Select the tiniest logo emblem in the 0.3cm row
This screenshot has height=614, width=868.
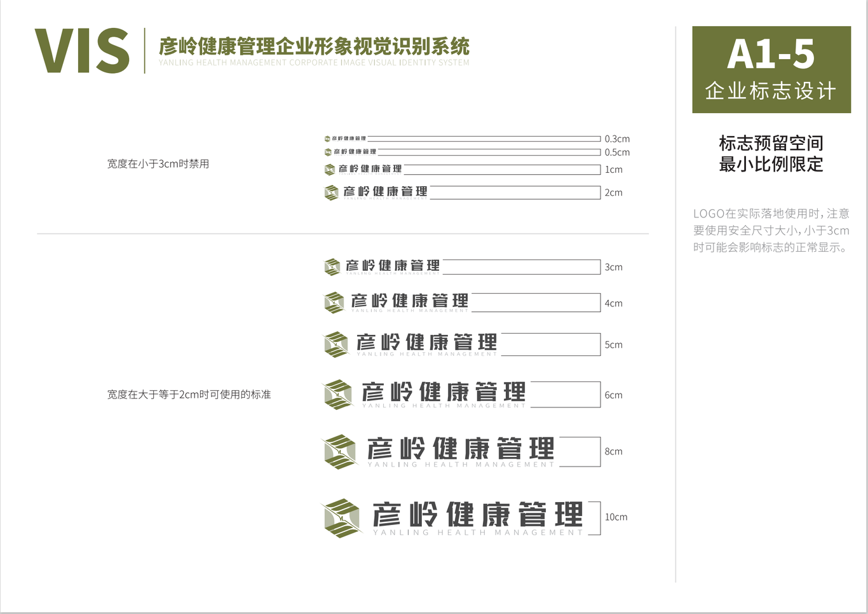pos(327,139)
